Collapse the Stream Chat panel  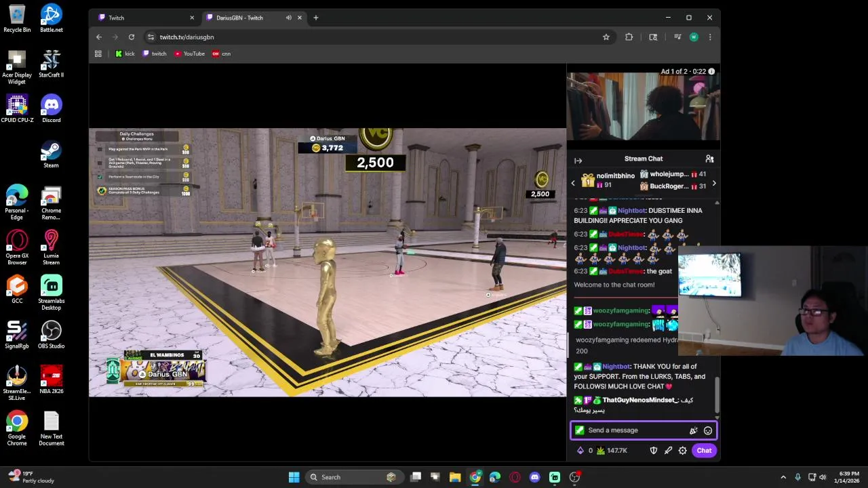click(578, 161)
